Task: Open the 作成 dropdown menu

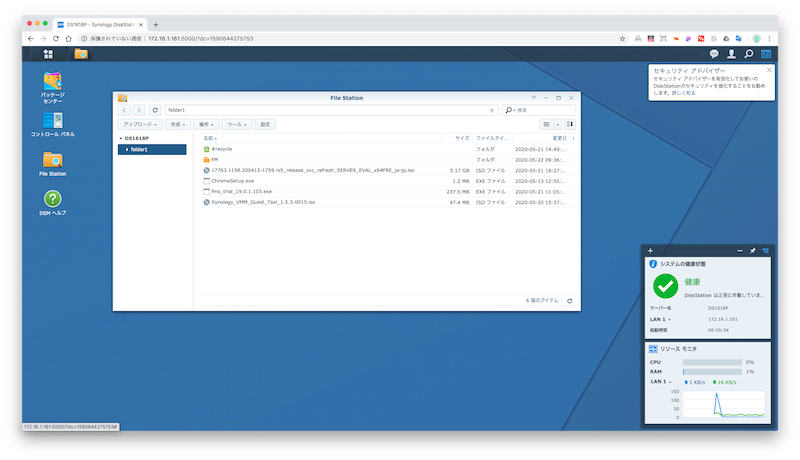Action: click(178, 124)
